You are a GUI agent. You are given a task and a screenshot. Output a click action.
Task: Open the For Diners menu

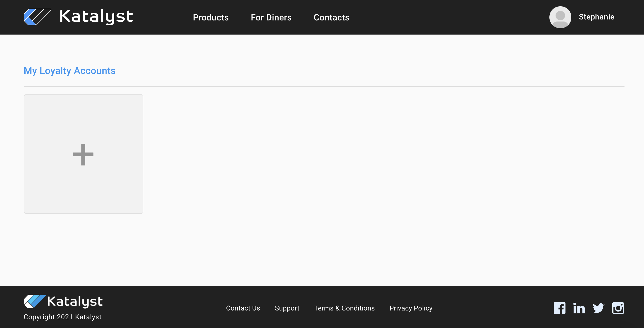coord(271,18)
